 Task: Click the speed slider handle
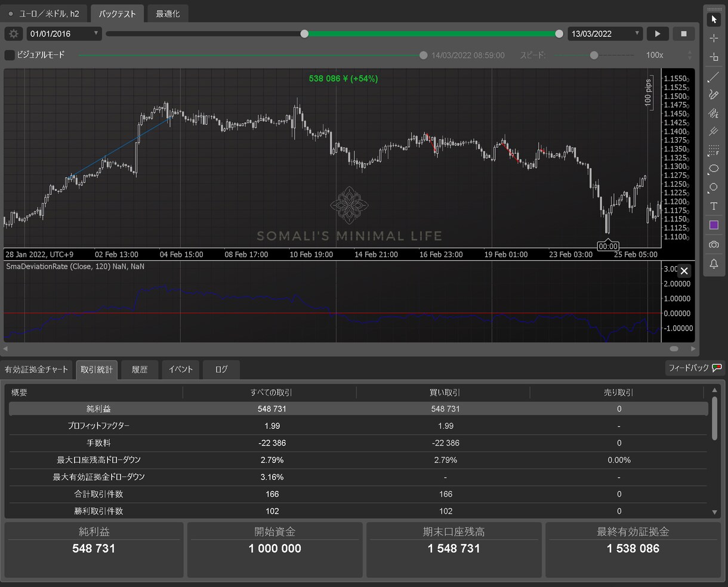(x=594, y=55)
